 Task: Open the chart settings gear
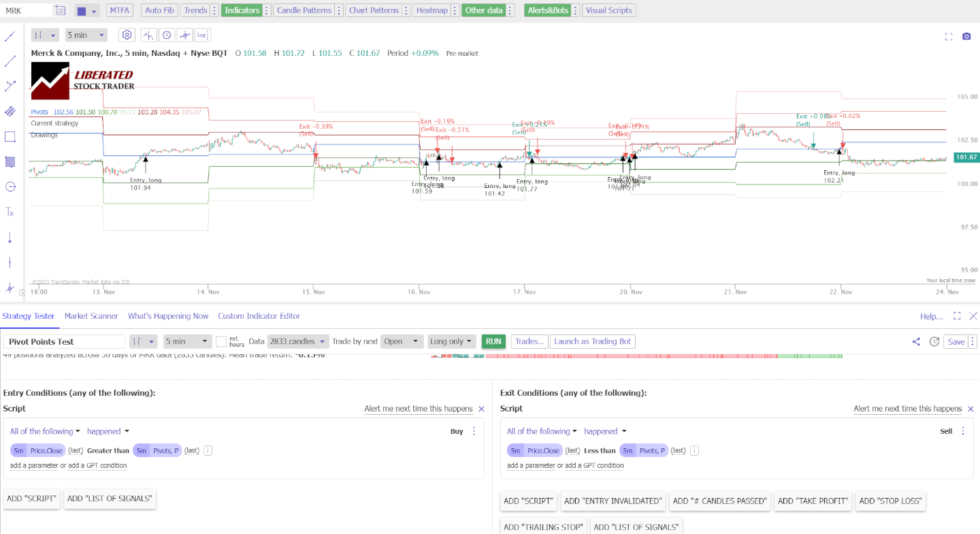(x=127, y=35)
